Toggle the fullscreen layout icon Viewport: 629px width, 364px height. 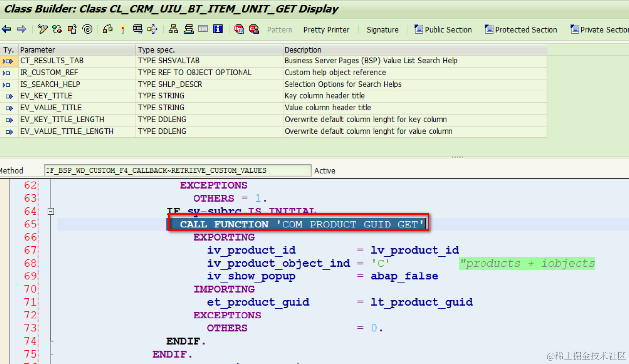click(x=203, y=29)
